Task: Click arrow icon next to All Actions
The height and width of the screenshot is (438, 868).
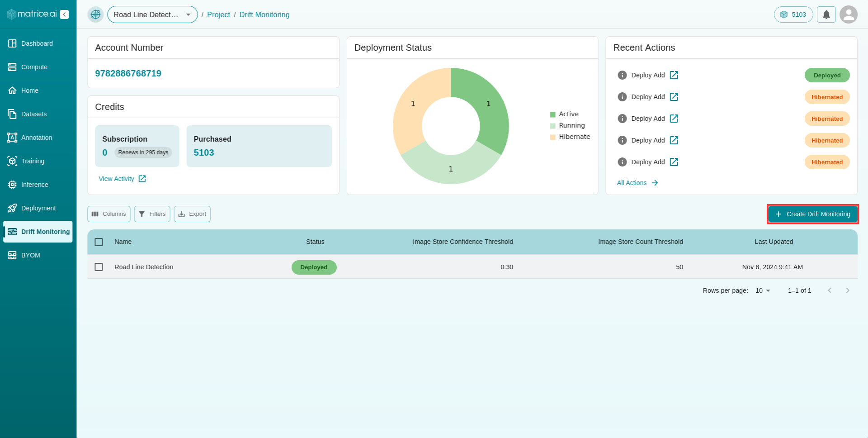Action: point(655,183)
